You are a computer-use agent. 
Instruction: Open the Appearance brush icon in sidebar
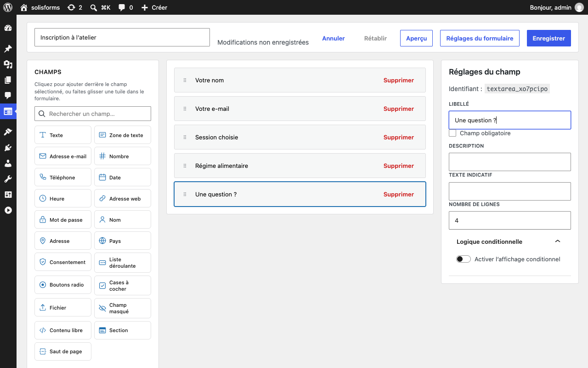(x=8, y=132)
